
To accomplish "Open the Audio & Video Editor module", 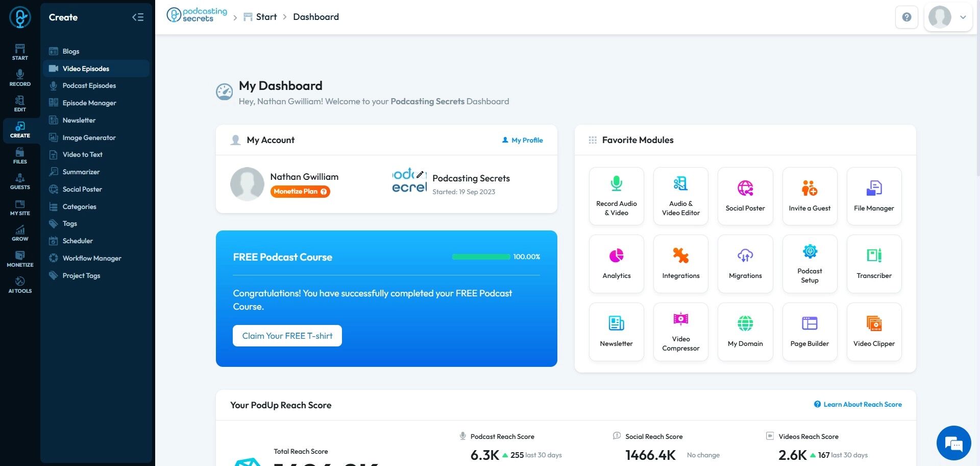I will tap(680, 196).
